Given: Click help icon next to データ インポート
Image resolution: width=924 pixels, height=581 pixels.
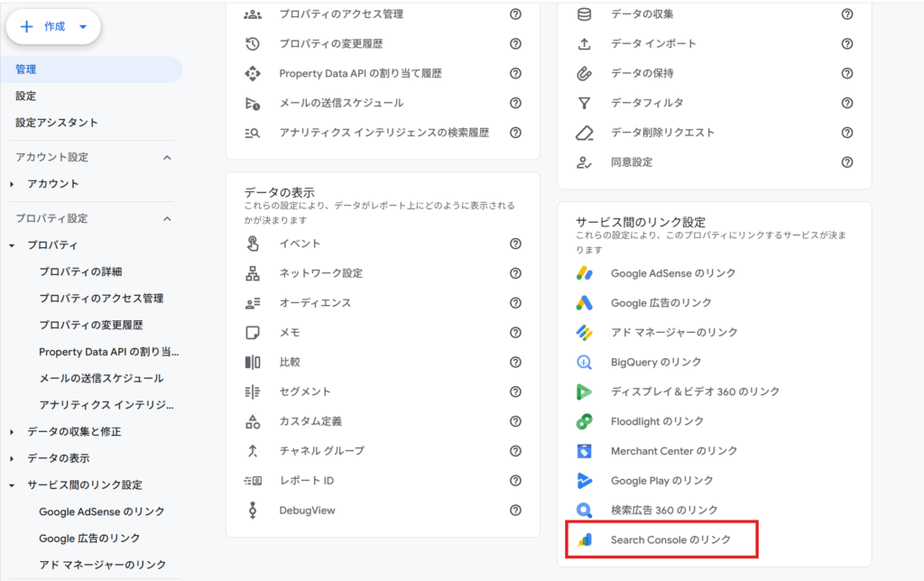Looking at the screenshot, I should pos(846,43).
